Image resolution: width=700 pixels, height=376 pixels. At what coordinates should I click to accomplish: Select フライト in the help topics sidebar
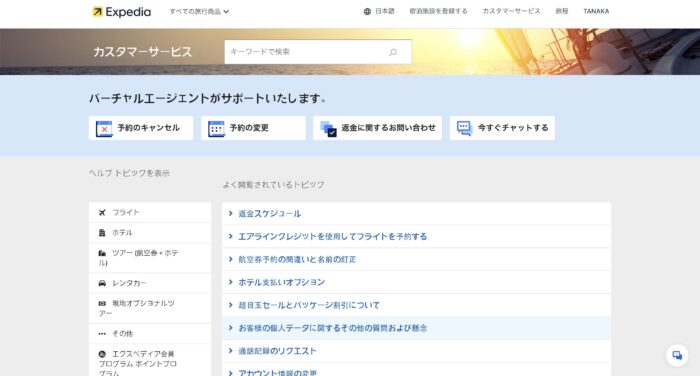[150, 213]
